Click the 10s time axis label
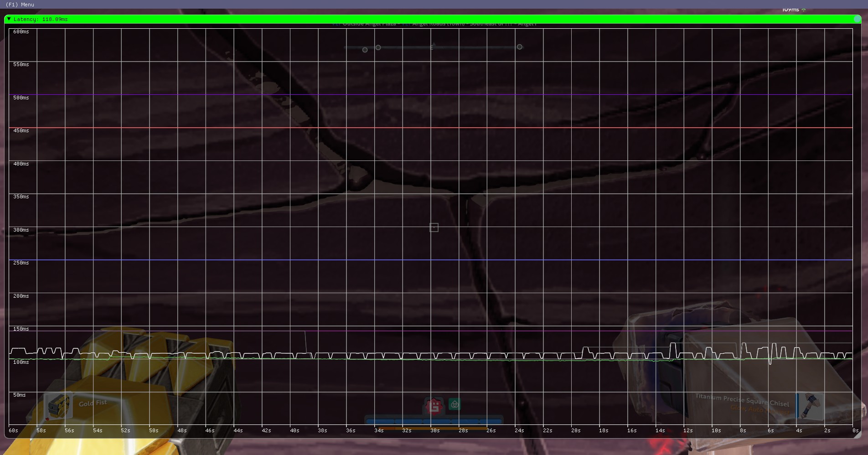 [716, 430]
